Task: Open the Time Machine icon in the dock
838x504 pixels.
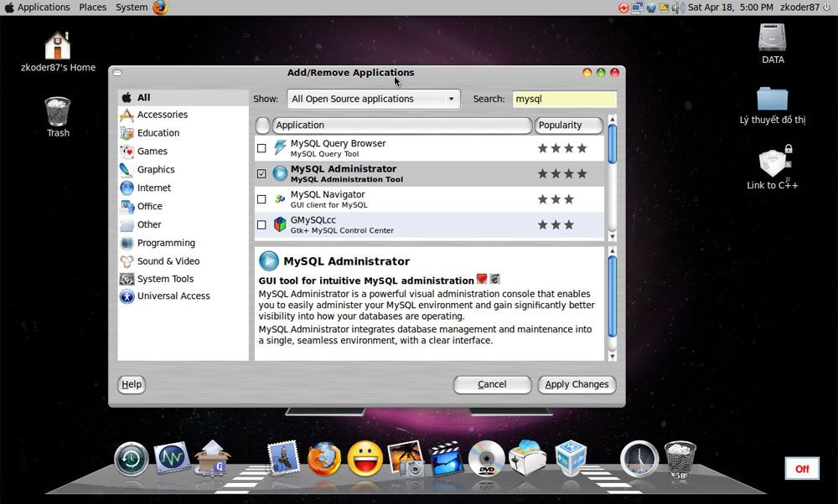Action: coord(131,459)
